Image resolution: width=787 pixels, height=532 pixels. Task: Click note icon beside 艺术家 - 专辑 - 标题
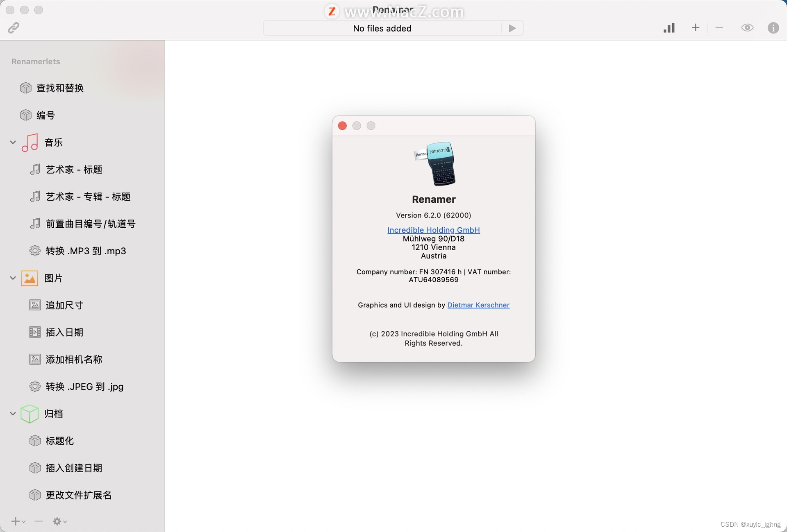[35, 197]
